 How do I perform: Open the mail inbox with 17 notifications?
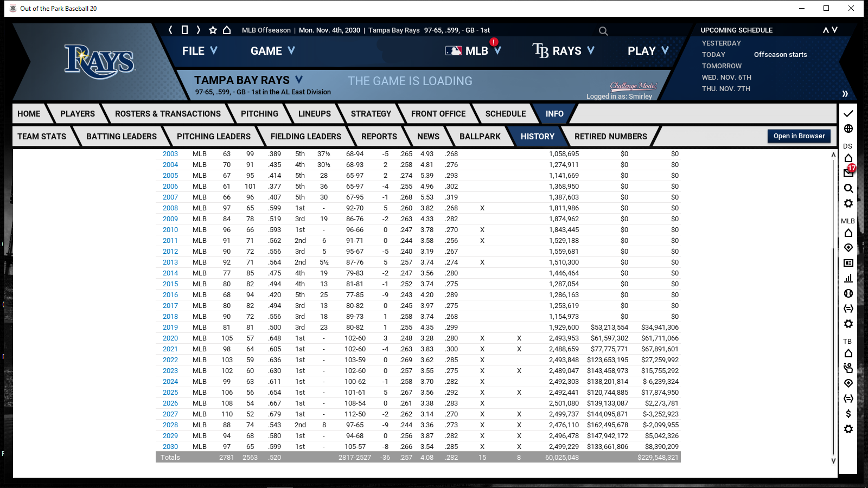point(848,173)
